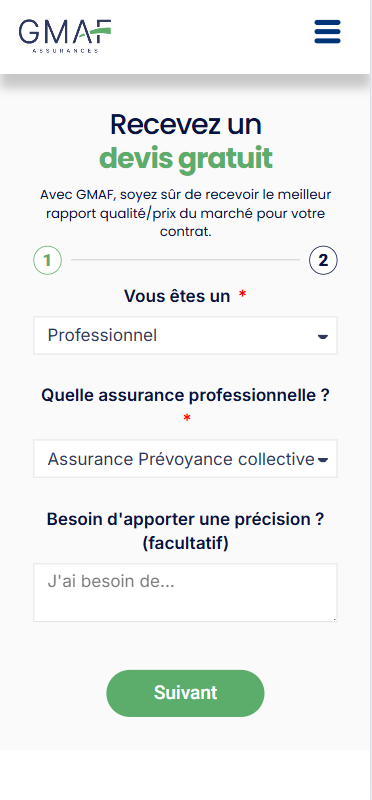This screenshot has width=372, height=800.
Task: Jump to step 2 circle indicator
Action: [x=323, y=260]
